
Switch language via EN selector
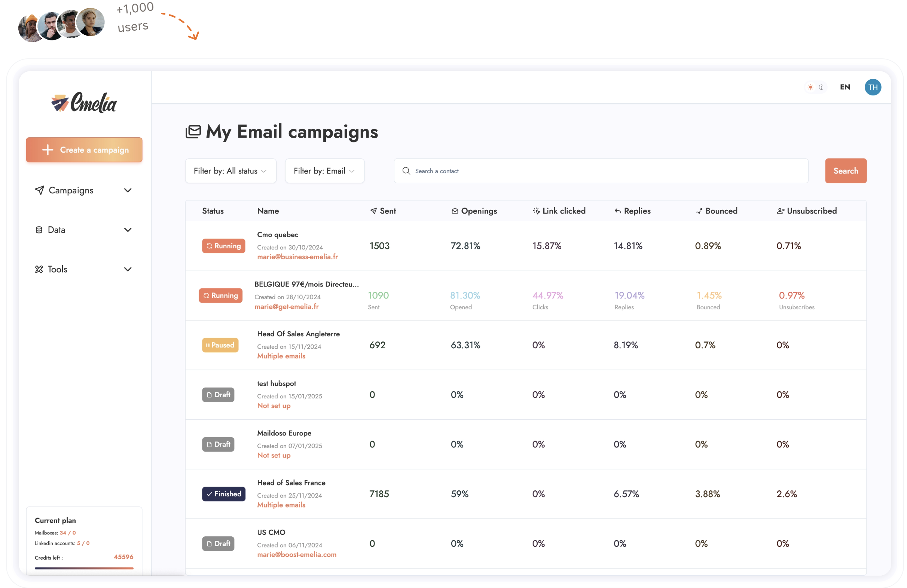pyautogui.click(x=845, y=87)
